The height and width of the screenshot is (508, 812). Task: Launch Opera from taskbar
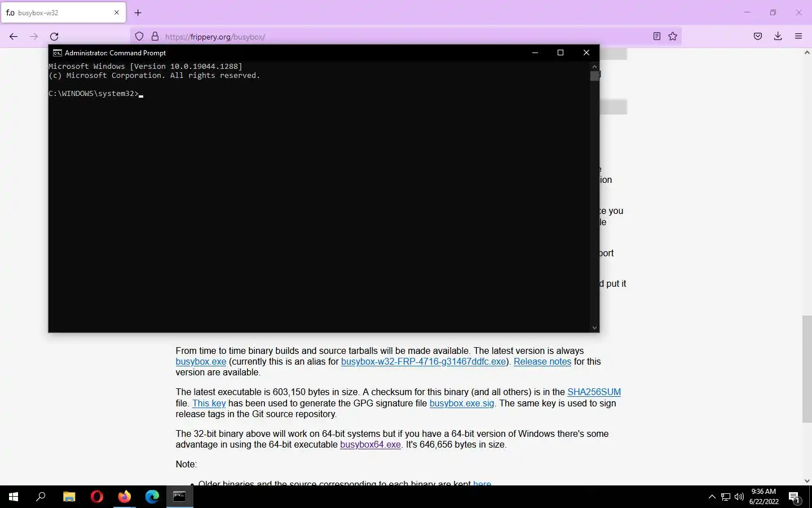point(97,497)
